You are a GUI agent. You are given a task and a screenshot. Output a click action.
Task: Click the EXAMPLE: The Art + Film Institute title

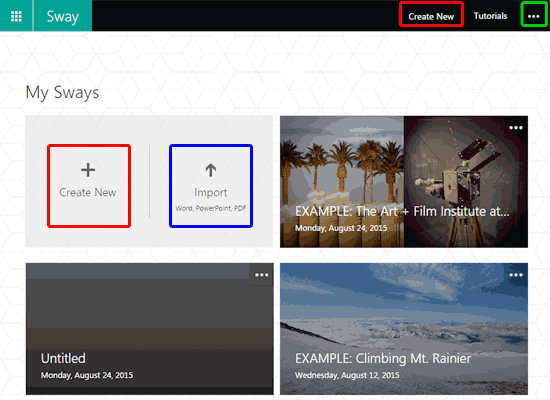(x=402, y=211)
